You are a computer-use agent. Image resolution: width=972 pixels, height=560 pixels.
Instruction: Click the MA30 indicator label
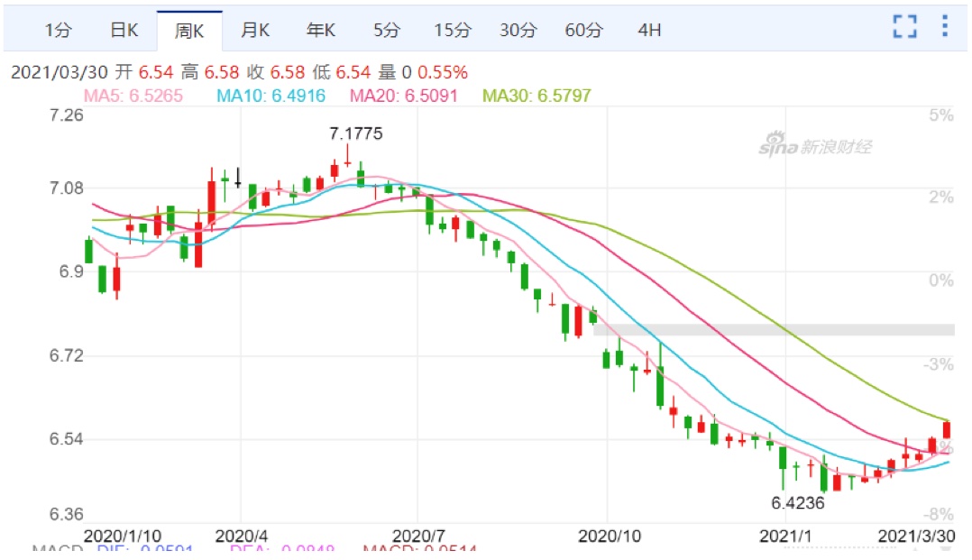click(537, 96)
